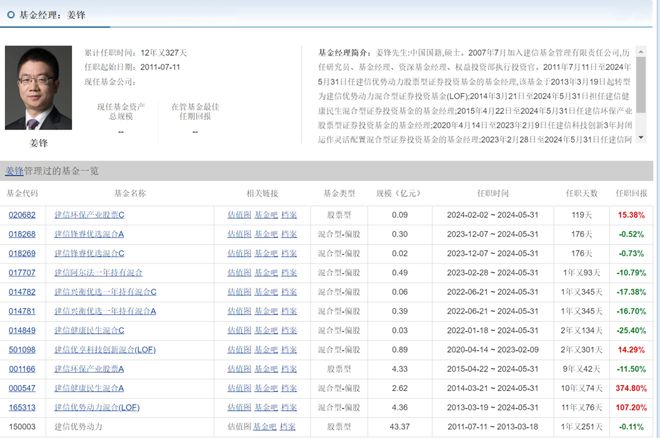The image size is (660, 438).
Task: Open fund code link 014849
Action: pos(22,330)
